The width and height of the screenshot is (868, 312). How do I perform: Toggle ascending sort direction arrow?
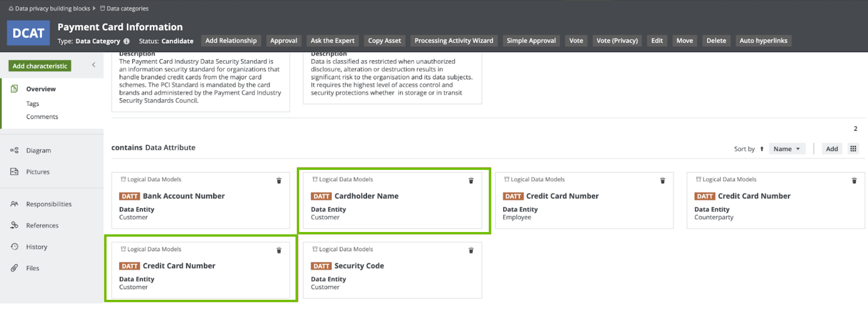point(762,149)
